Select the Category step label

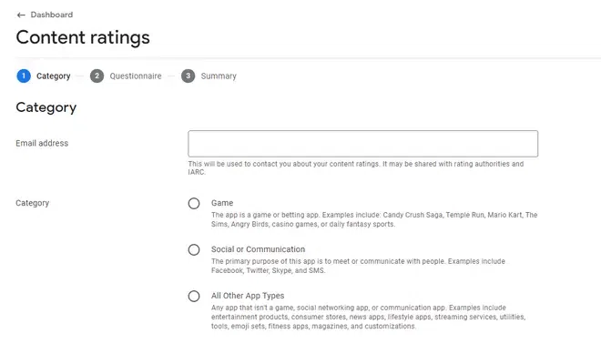pos(54,76)
